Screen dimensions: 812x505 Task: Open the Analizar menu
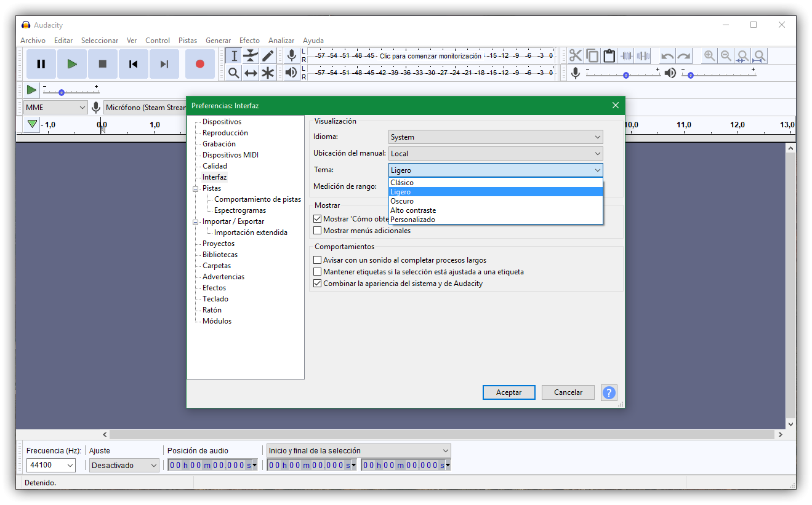click(281, 41)
